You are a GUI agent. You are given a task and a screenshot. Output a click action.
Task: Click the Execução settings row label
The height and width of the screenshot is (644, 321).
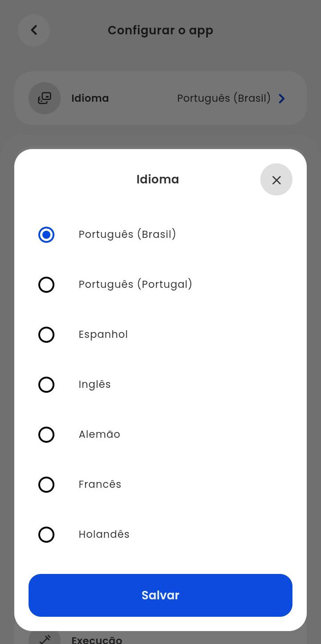click(97, 640)
